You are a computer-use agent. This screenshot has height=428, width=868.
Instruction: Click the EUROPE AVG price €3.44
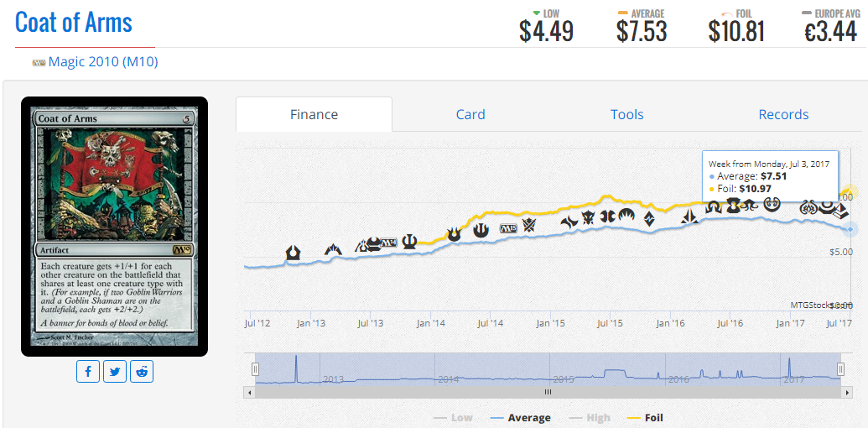tap(830, 31)
